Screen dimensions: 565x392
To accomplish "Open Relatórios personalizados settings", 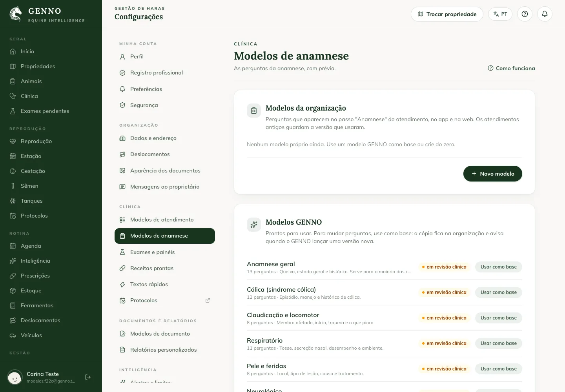I will (165, 350).
